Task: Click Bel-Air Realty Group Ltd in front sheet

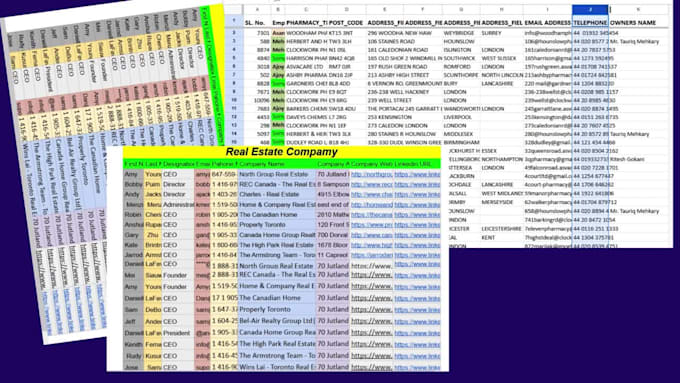Action: tap(277, 321)
